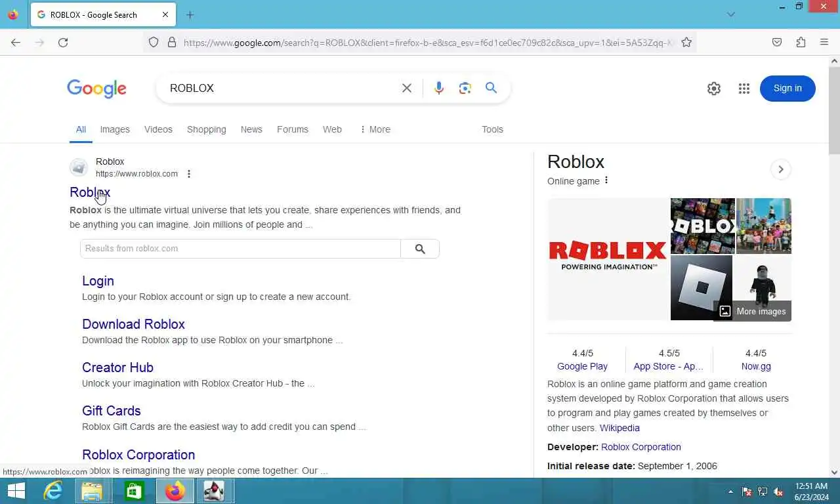
Task: Click the address bar URL
Action: [x=428, y=42]
